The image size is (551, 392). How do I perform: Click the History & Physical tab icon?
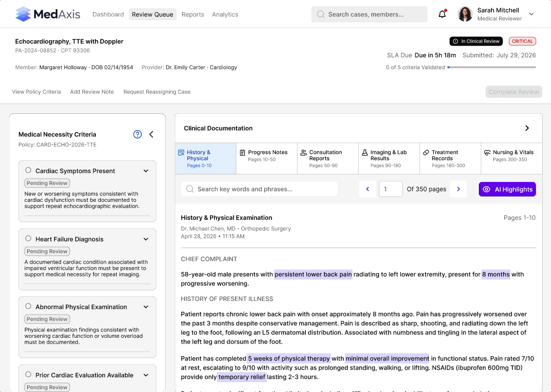181,152
